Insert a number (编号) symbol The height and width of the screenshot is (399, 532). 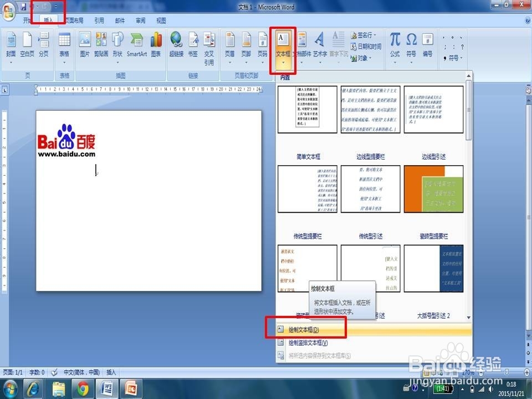(427, 44)
